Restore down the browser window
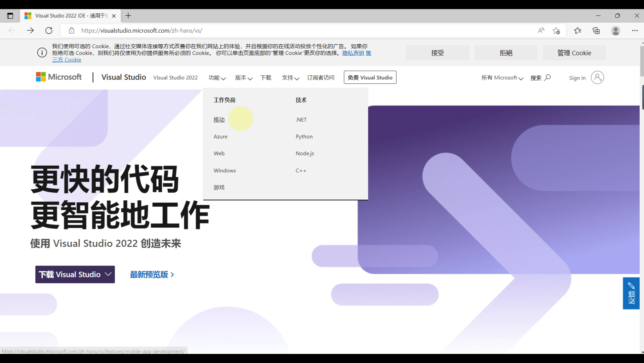Image resolution: width=644 pixels, height=363 pixels. 617,16
